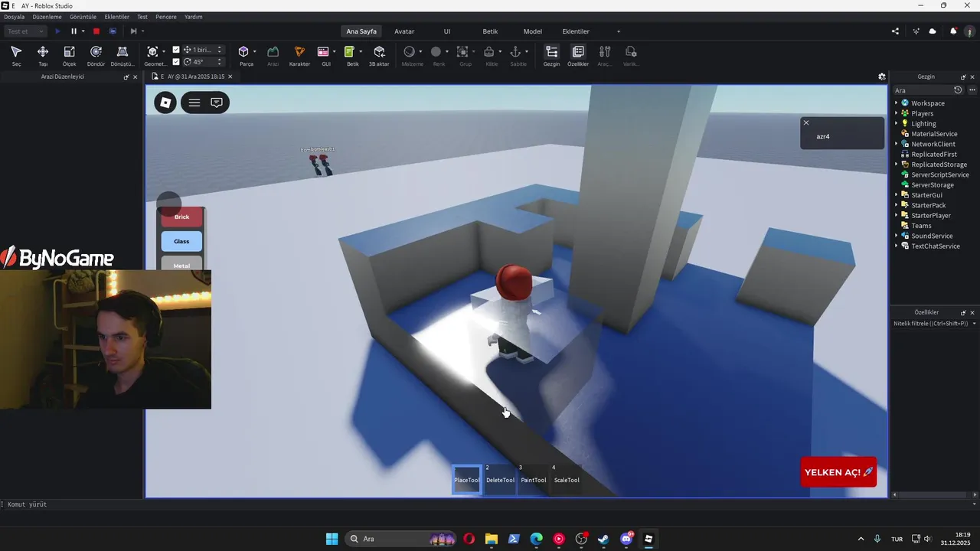The height and width of the screenshot is (551, 980).
Task: Close the AY place document tab
Action: click(x=230, y=77)
